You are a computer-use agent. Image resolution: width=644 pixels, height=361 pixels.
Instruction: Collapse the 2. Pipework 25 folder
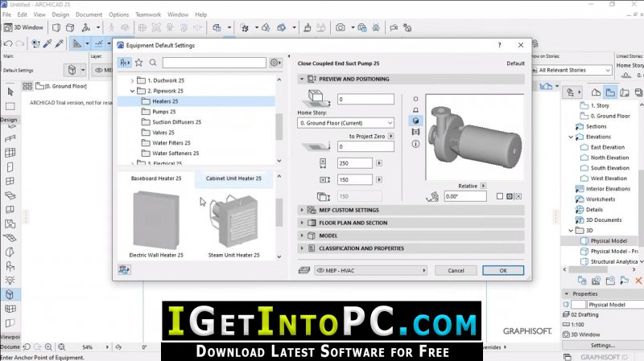click(x=132, y=91)
